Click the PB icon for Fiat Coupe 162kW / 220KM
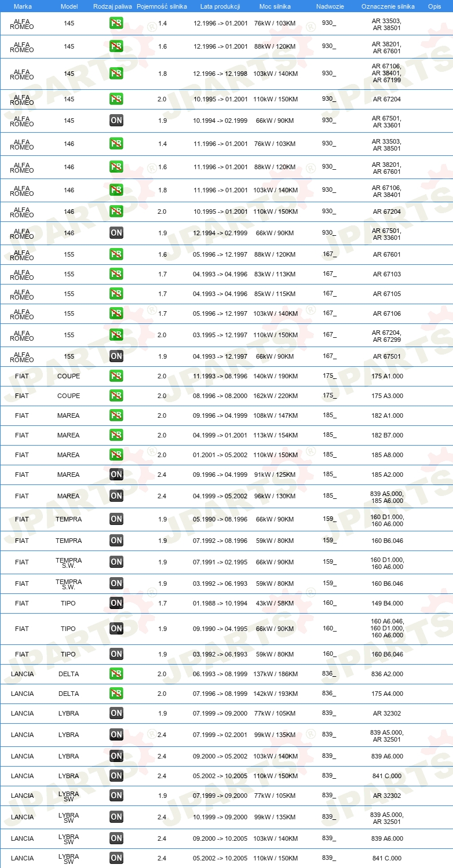Image resolution: width=453 pixels, height=868 pixels. coord(116,396)
